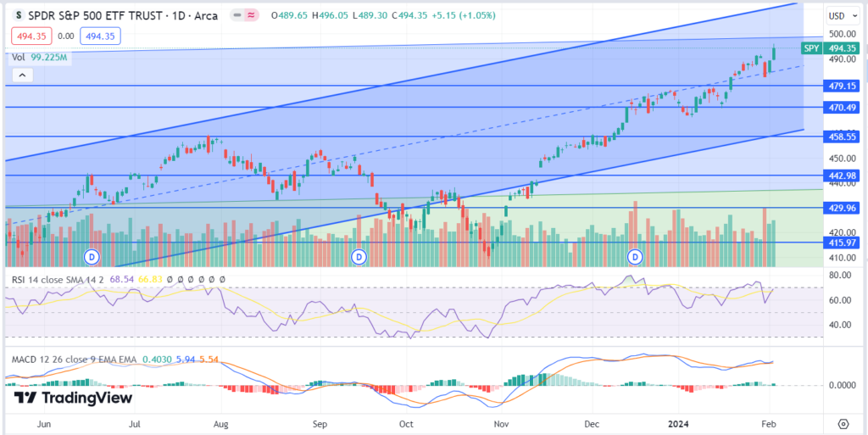Click the Jul label on time axis
The width and height of the screenshot is (868, 435).
pyautogui.click(x=135, y=424)
